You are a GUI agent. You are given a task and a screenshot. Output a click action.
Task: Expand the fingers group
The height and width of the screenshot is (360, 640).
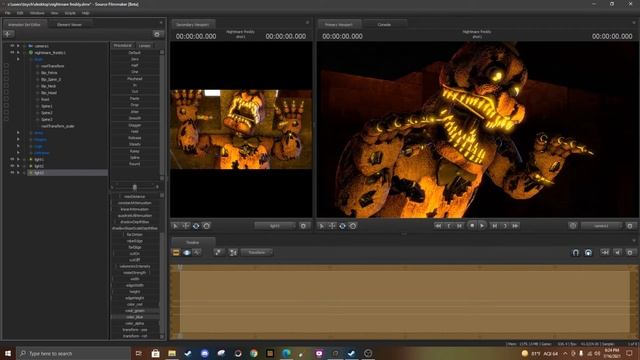tap(18, 139)
